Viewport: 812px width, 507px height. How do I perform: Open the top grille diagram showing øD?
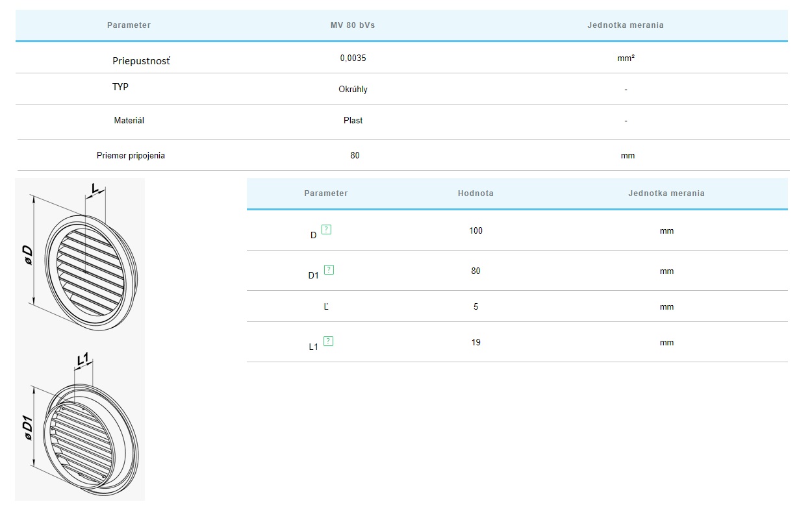click(x=79, y=256)
